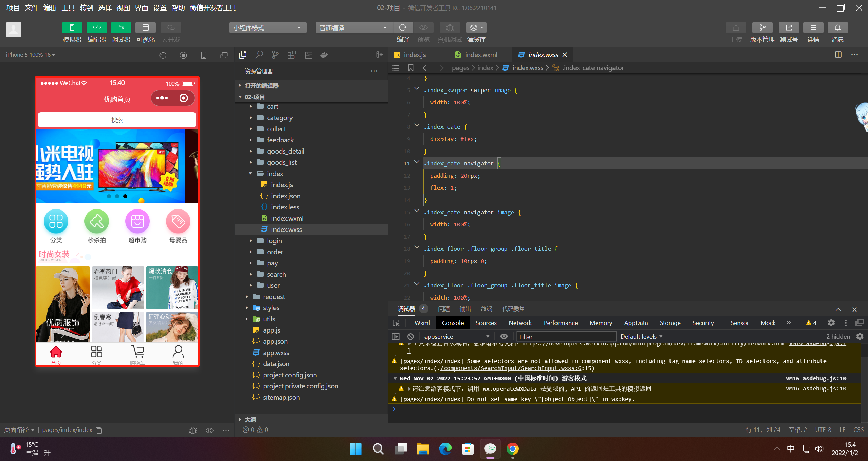Click the console Filter input field

pyautogui.click(x=566, y=337)
